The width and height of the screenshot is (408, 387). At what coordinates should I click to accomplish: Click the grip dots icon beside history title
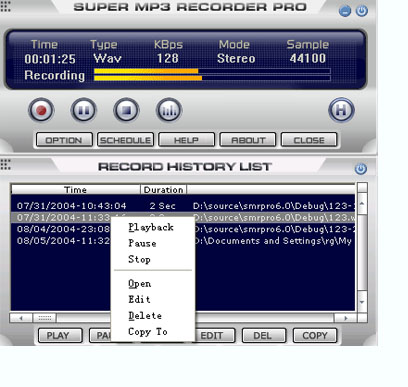[5, 164]
